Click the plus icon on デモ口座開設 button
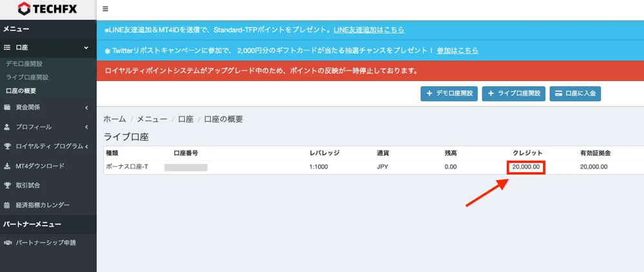 pos(429,93)
